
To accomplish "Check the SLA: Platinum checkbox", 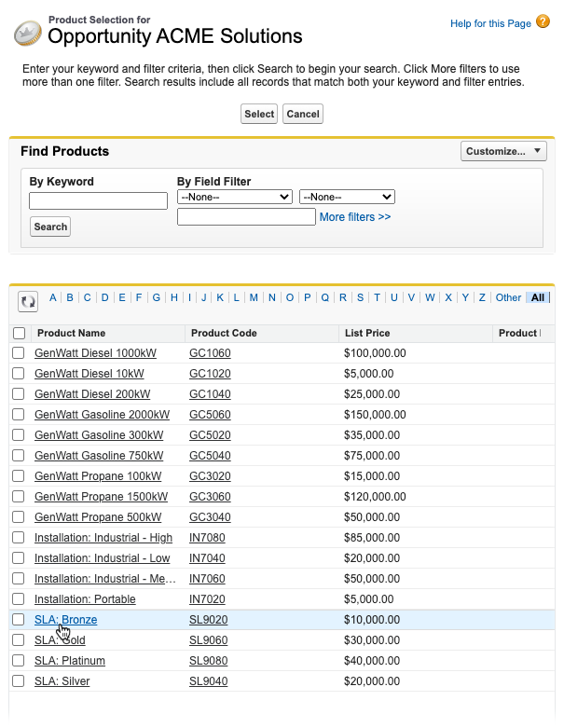I will (x=18, y=660).
